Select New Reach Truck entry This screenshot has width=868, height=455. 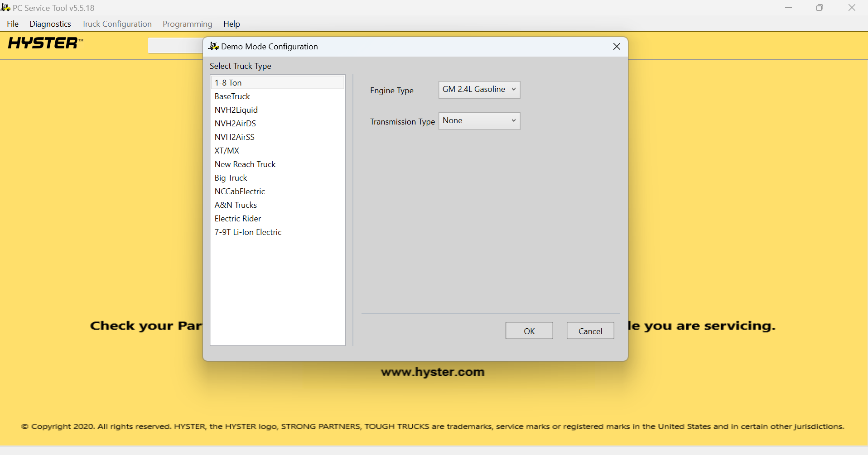[277, 164]
